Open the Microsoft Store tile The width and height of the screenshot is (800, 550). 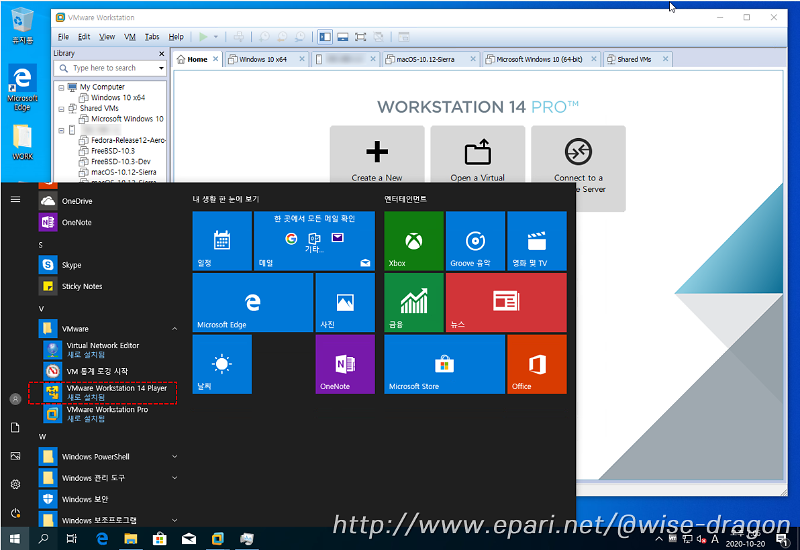pyautogui.click(x=444, y=364)
